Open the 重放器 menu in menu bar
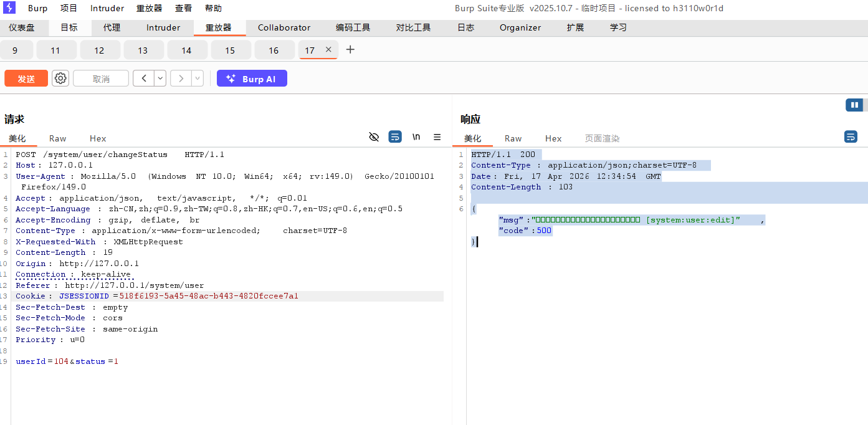 tap(149, 8)
